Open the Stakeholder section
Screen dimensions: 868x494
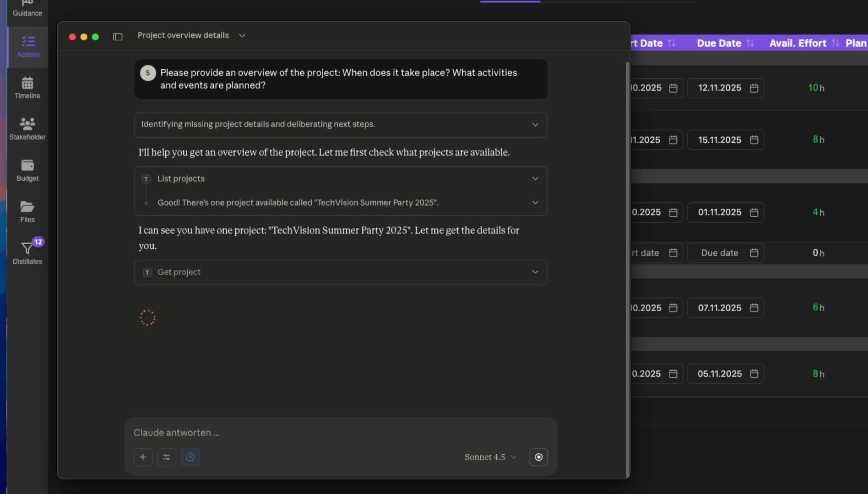tap(27, 129)
